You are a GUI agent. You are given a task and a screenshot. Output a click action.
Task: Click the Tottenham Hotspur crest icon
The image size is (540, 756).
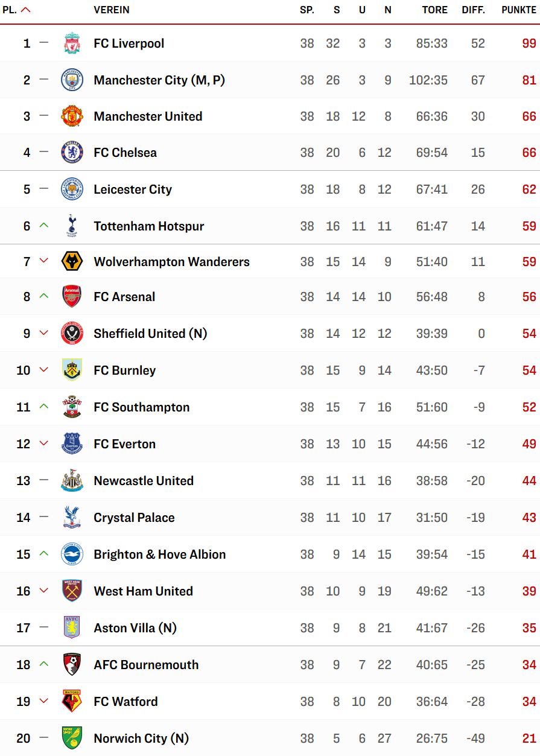(x=72, y=226)
